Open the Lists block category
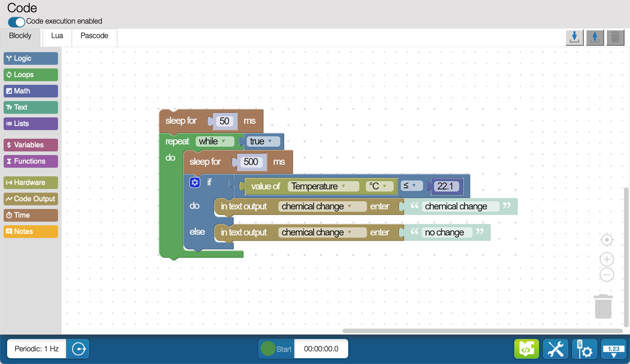The width and height of the screenshot is (630, 364). [x=31, y=124]
